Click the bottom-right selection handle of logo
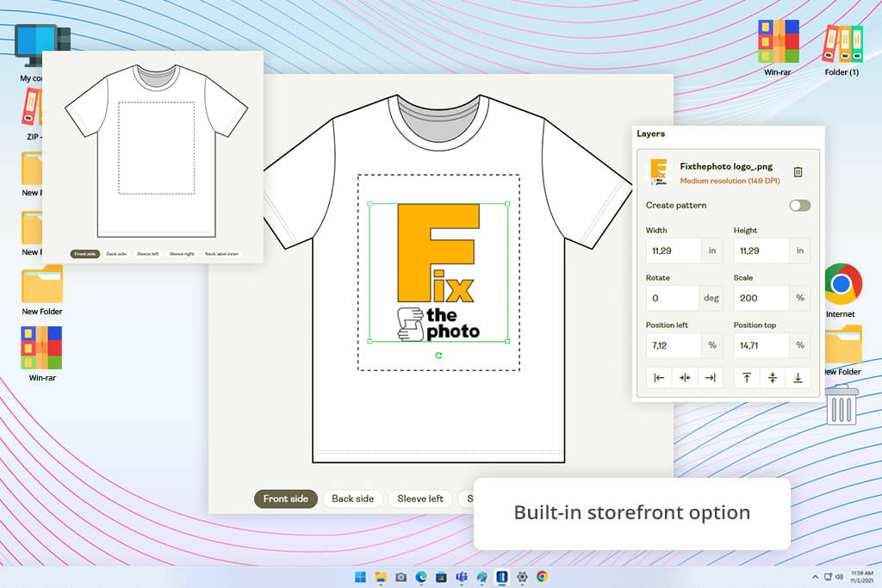Screen dimensions: 882x588 pos(507,341)
